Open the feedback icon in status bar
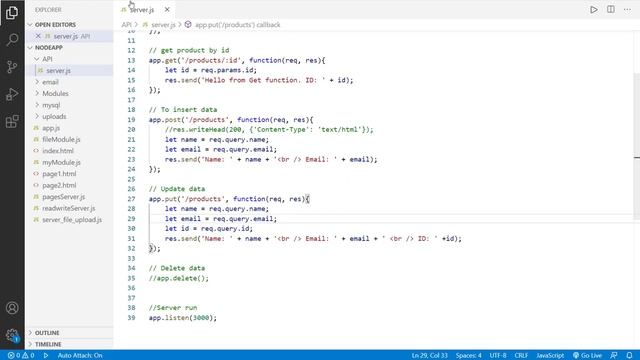 613,356
